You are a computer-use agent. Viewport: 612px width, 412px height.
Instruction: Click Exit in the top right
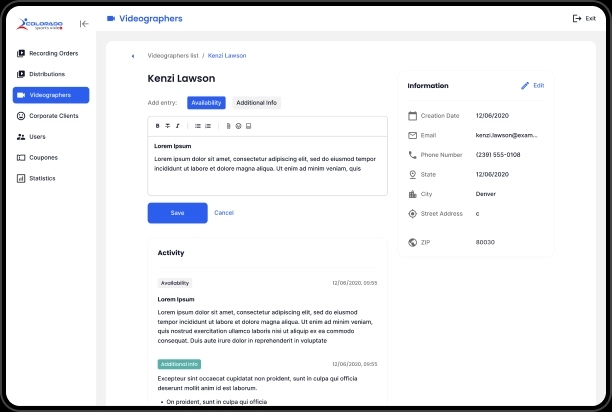point(584,19)
